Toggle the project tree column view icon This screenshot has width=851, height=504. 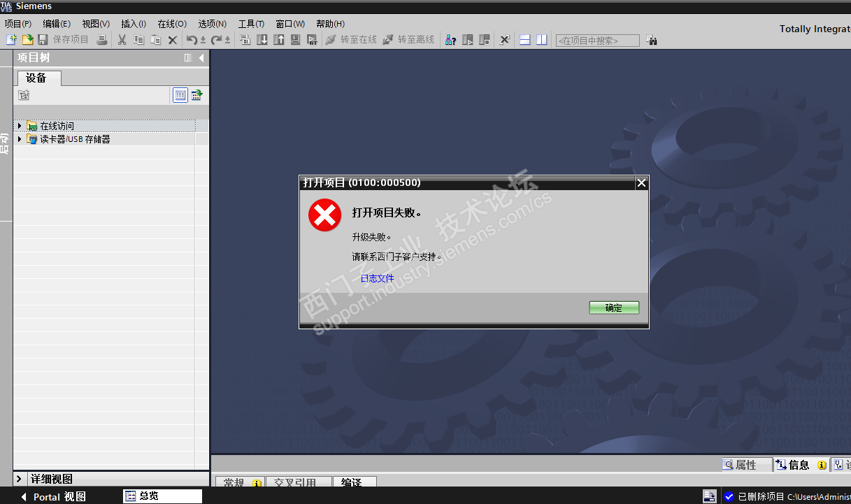180,95
